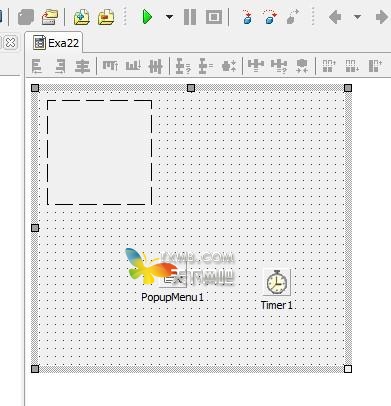Click the Step Over debug icon

tap(270, 17)
